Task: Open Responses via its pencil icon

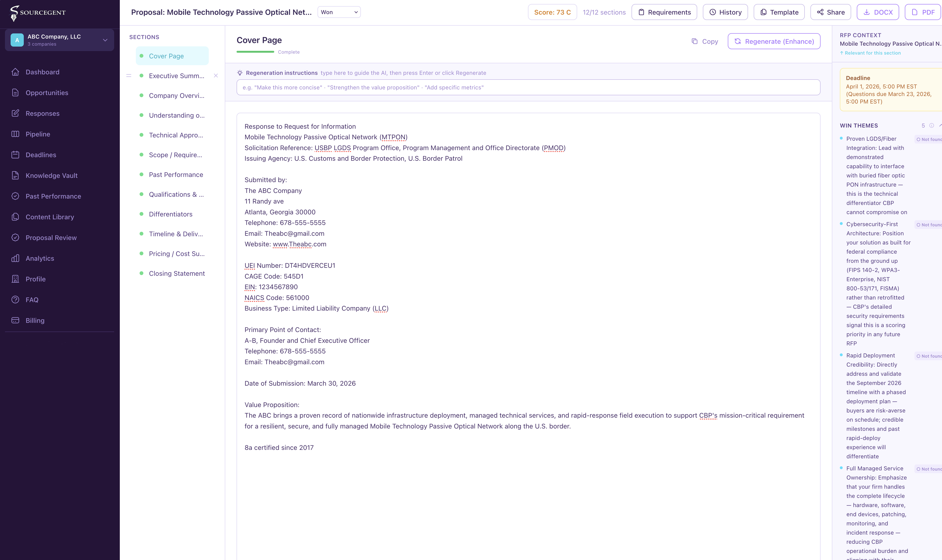Action: (x=15, y=113)
